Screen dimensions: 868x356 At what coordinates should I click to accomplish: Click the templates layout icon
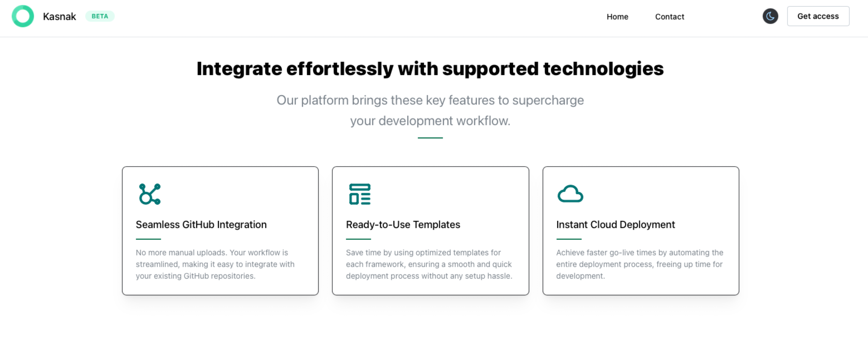point(359,194)
